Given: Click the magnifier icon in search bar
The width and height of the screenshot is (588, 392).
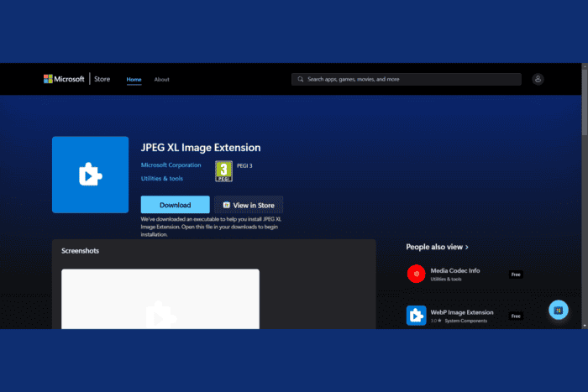Looking at the screenshot, I should click(301, 79).
